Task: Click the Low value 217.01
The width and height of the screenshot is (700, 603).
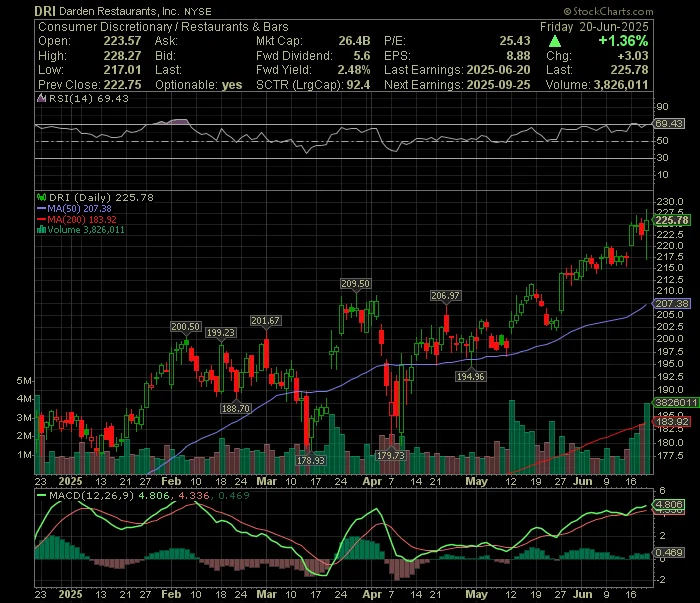Action: tap(122, 70)
